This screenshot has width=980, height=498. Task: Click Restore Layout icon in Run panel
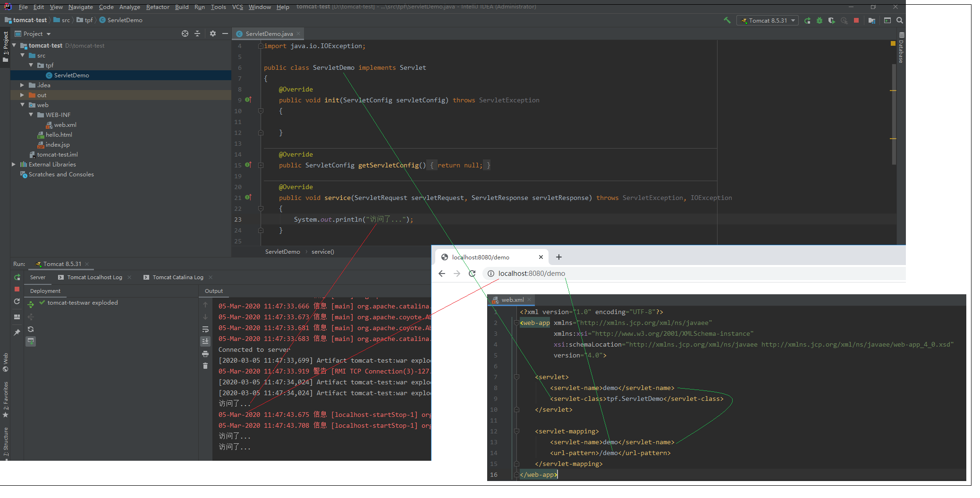(x=17, y=317)
